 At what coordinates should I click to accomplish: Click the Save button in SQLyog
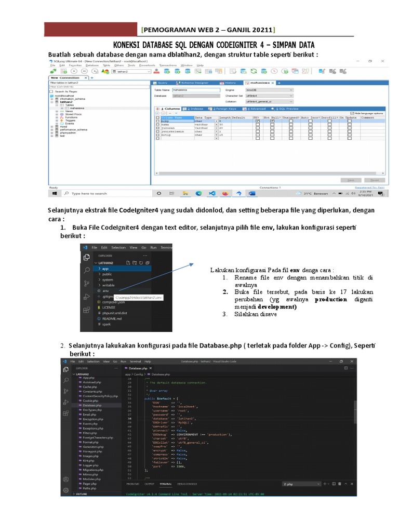point(351,180)
